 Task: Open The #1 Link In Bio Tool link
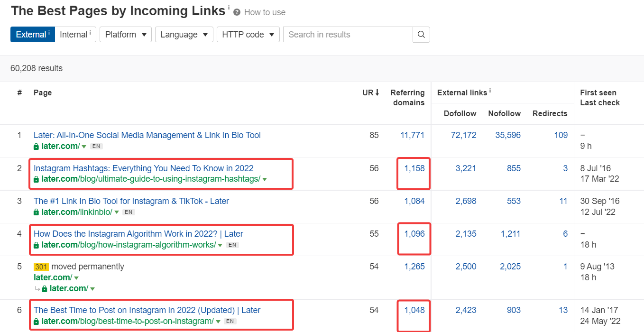[131, 201]
